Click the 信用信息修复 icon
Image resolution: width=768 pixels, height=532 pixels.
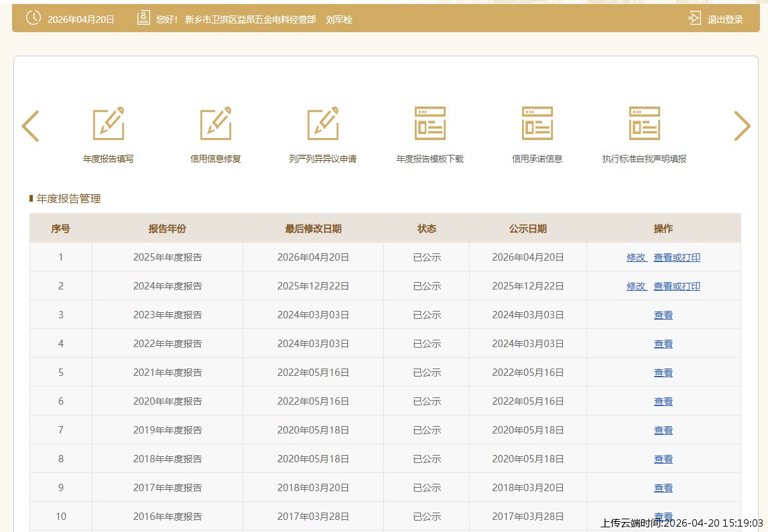[216, 124]
